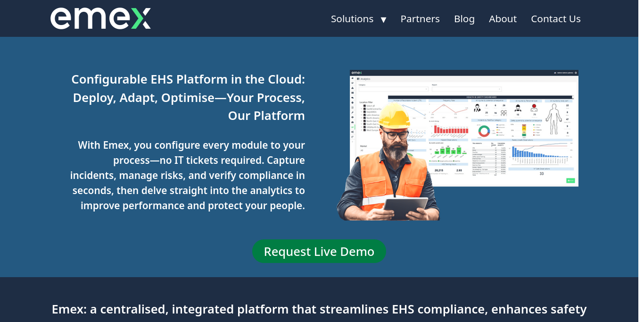Click the small emex logo inside dashboard screenshot
Image resolution: width=644 pixels, height=322 pixels.
point(357,73)
